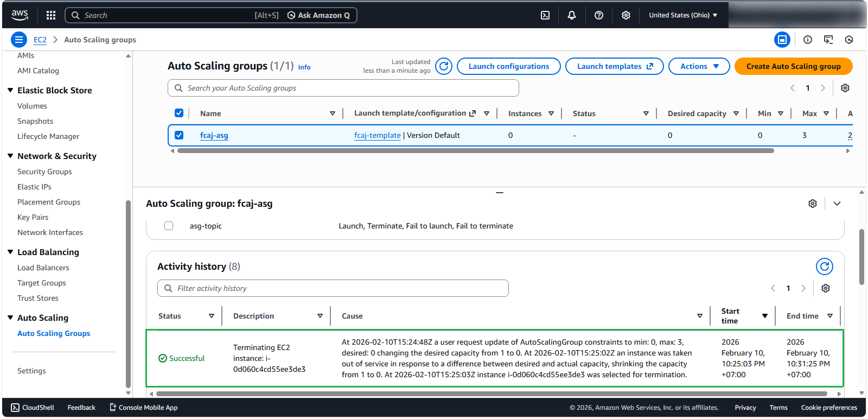Open the tutorials screen icon near breadcrumb
This screenshot has width=868, height=419.
click(x=828, y=40)
